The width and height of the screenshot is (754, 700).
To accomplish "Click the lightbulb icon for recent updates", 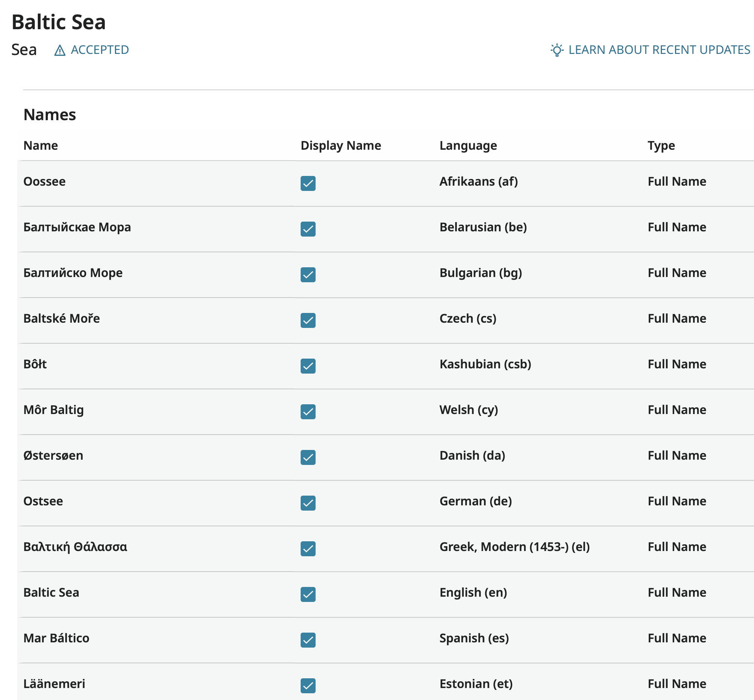I will [x=557, y=50].
